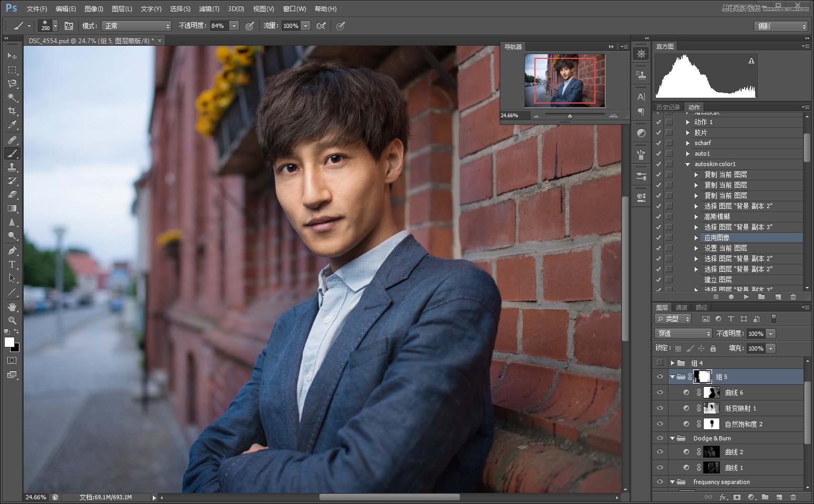Select the Clone Stamp tool
The height and width of the screenshot is (504, 814).
(x=12, y=167)
